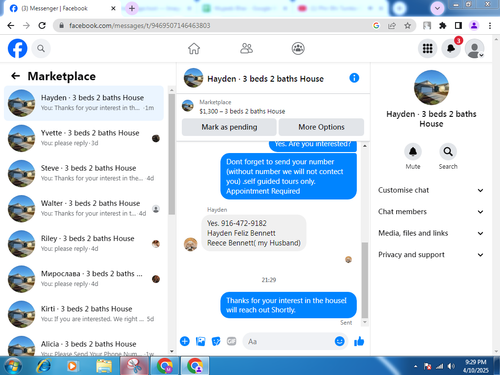
Task: Reload the page in Chrome
Action: click(42, 25)
